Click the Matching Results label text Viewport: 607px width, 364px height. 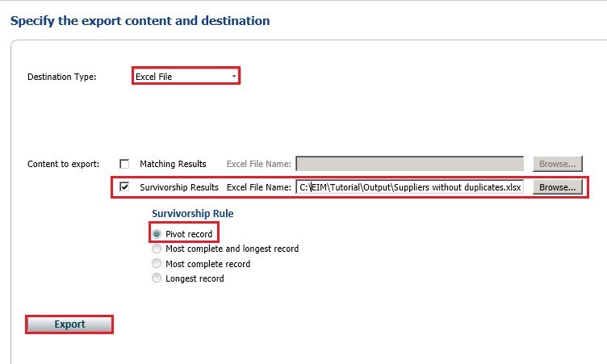coord(173,164)
